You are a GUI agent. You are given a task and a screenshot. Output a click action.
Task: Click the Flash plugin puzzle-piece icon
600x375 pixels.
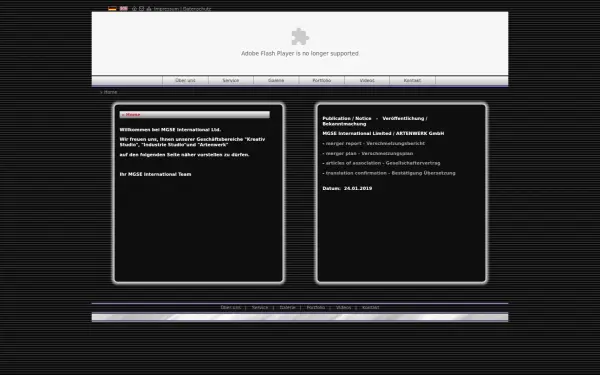[x=300, y=37]
